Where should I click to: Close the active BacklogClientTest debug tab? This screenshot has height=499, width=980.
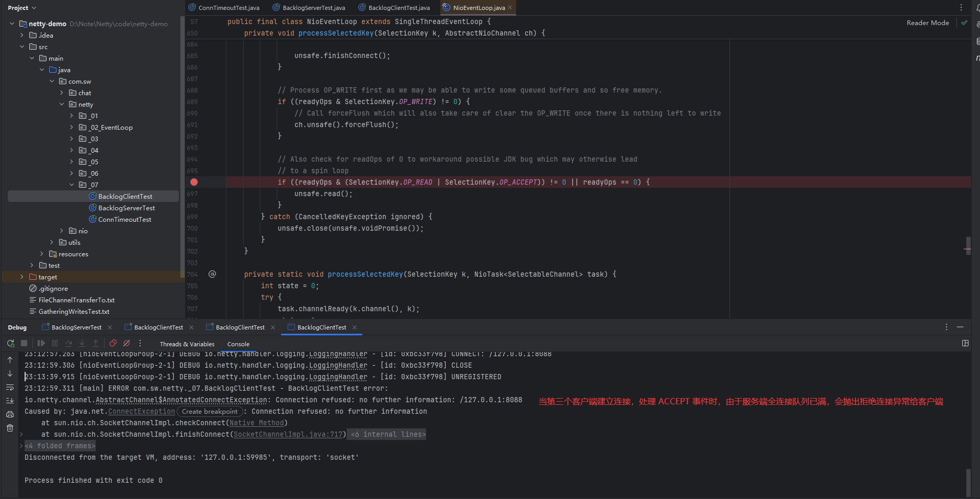[355, 327]
